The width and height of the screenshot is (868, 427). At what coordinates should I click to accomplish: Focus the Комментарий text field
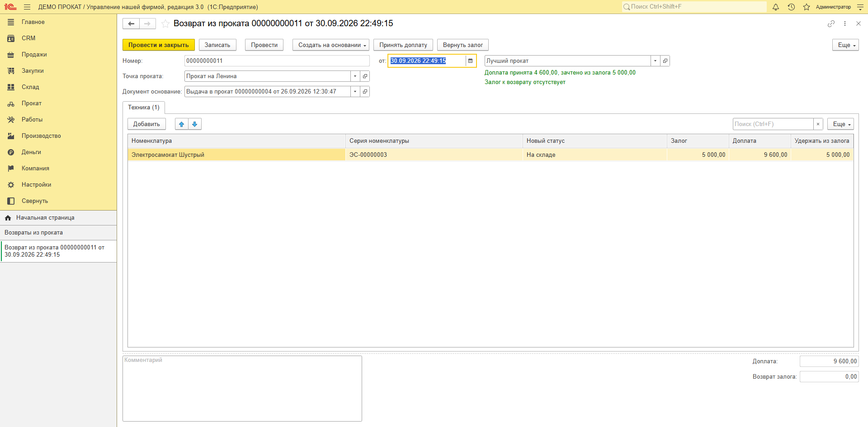click(242, 389)
